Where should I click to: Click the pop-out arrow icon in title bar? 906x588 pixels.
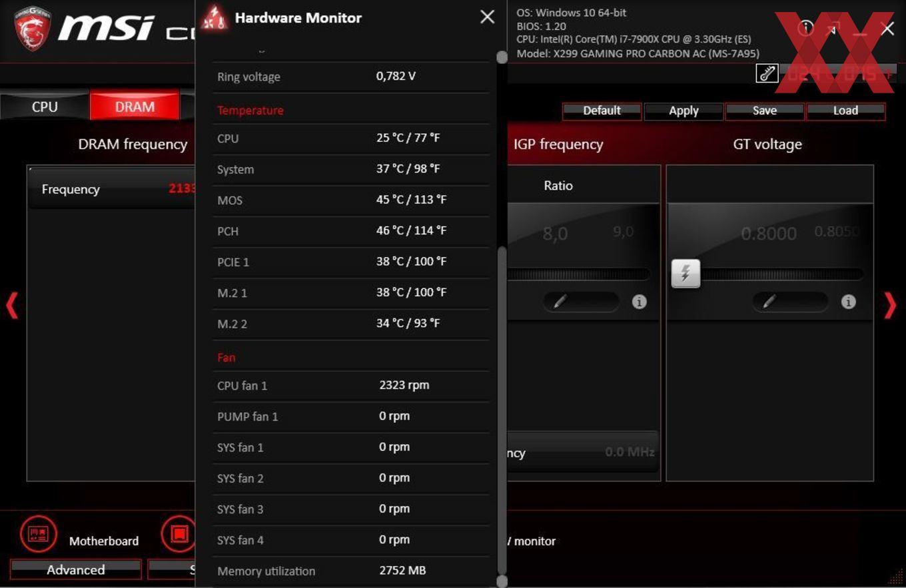click(x=833, y=28)
